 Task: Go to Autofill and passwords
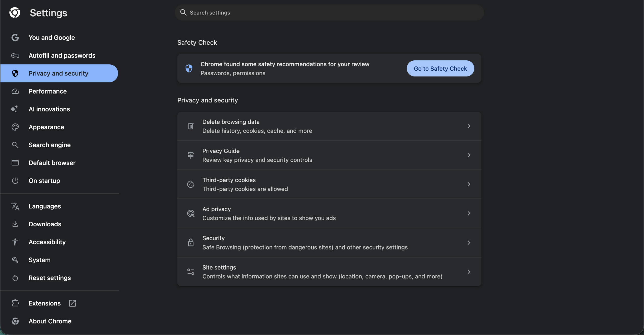(59, 55)
